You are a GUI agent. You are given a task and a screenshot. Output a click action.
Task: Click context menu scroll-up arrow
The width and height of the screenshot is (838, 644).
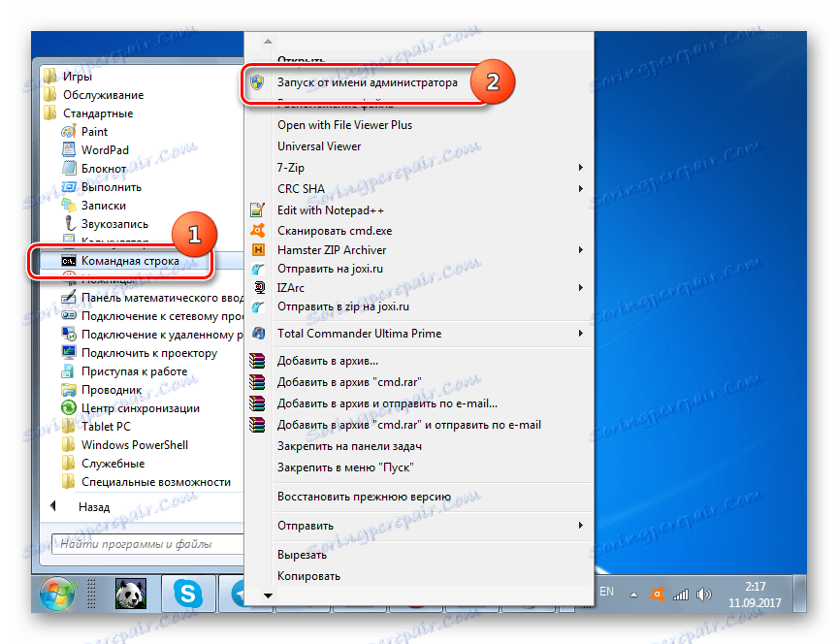click(x=269, y=41)
